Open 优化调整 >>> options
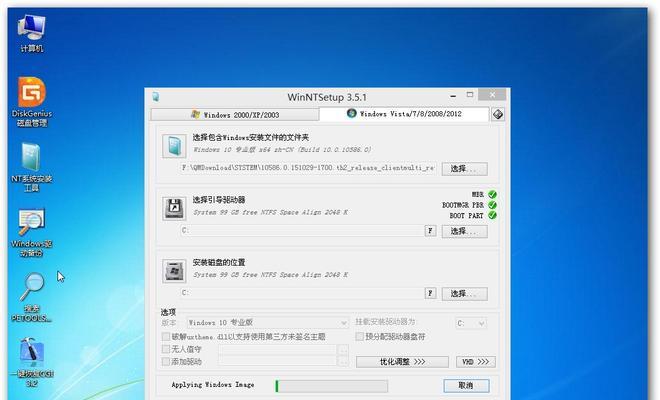 point(402,362)
